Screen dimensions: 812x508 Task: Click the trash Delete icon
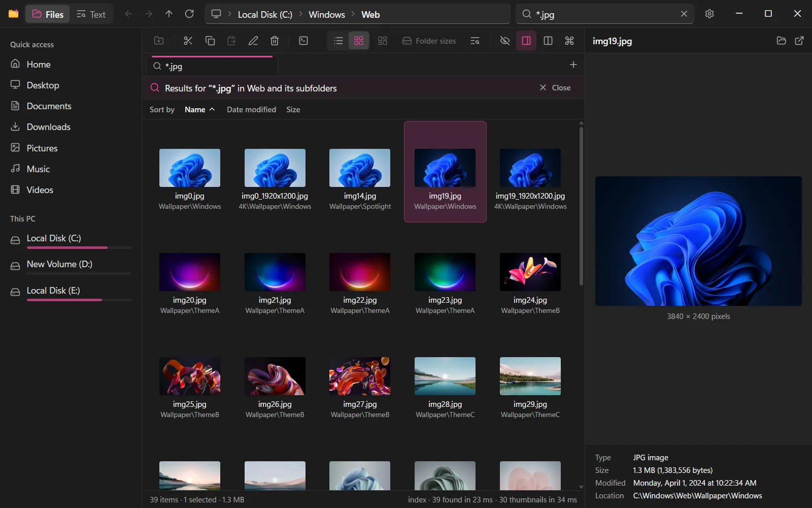pyautogui.click(x=275, y=41)
